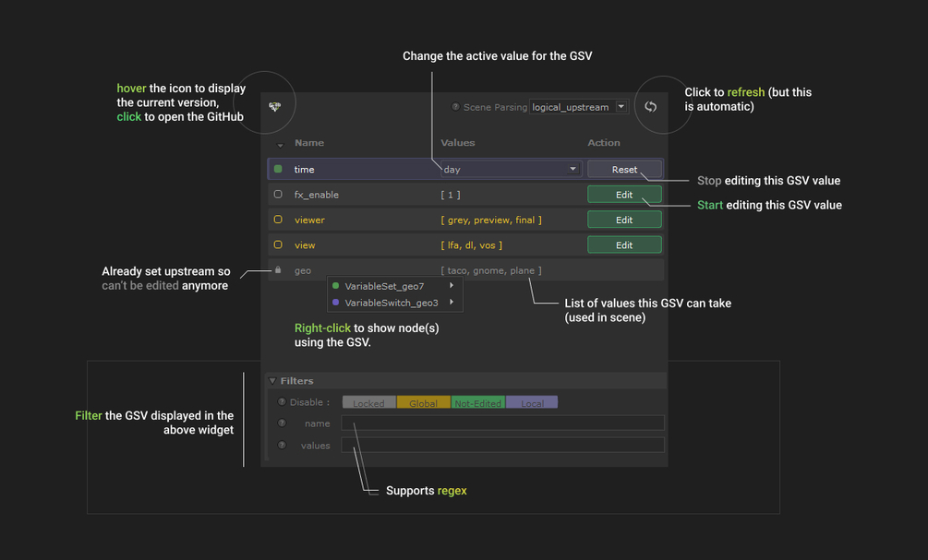Click the help icon beside the name filter

[282, 423]
